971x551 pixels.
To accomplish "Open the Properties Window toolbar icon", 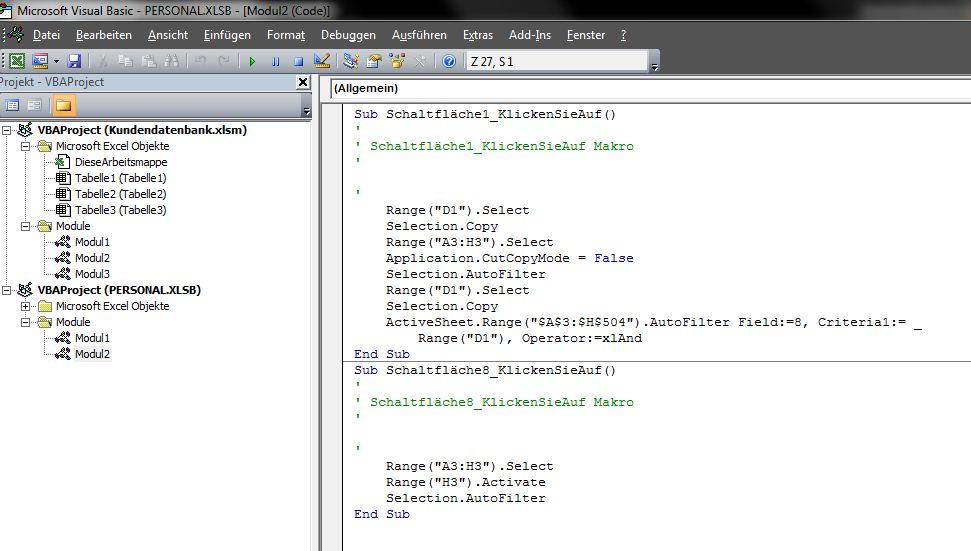I will [373, 61].
